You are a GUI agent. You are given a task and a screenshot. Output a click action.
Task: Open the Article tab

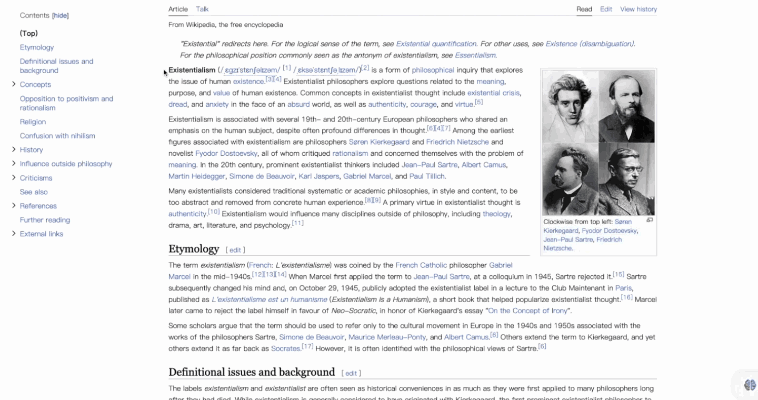pyautogui.click(x=178, y=9)
